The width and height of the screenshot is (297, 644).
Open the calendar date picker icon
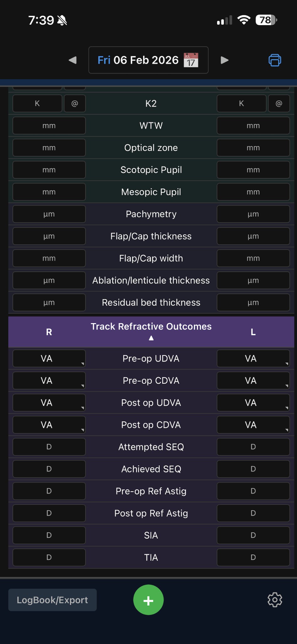click(x=191, y=60)
